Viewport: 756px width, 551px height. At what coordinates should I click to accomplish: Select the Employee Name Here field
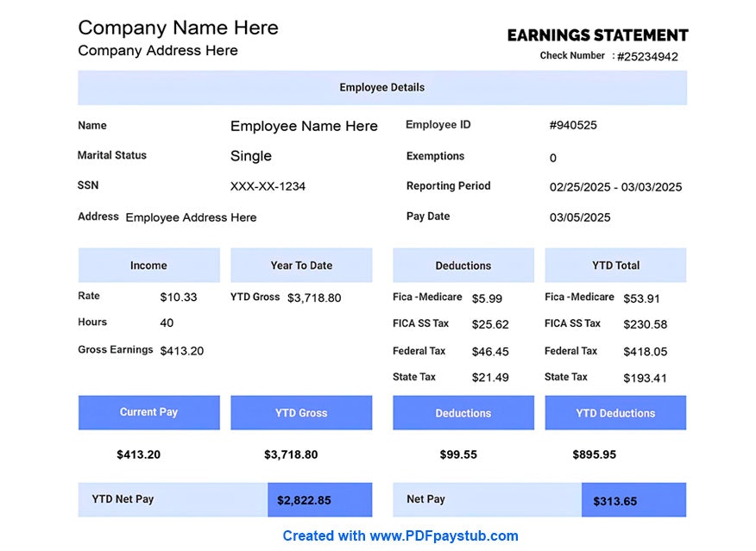pos(304,126)
